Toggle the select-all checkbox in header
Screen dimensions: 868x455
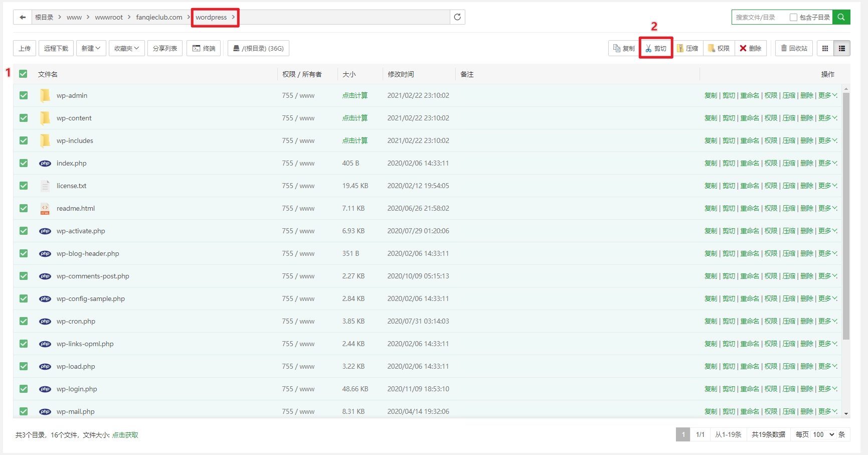point(23,74)
